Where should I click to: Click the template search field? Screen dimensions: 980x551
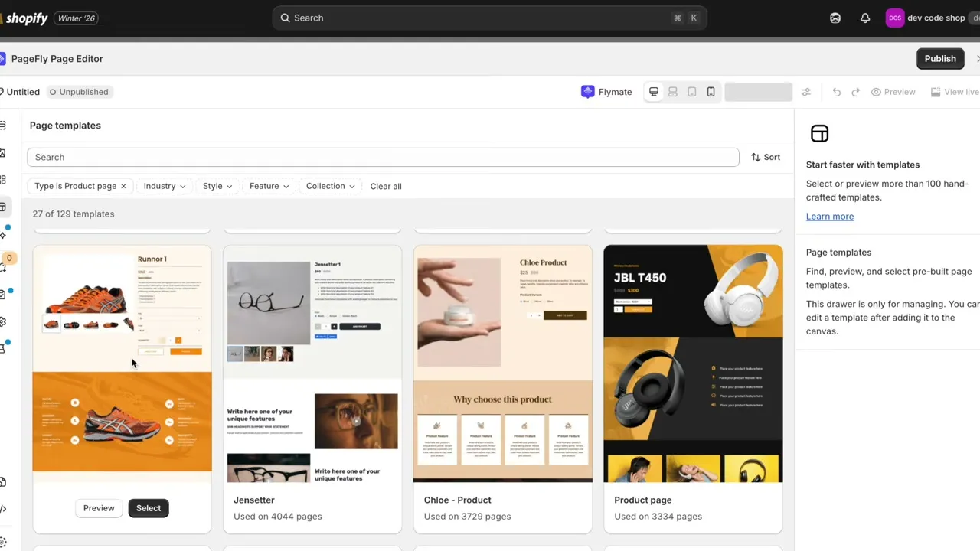(383, 157)
